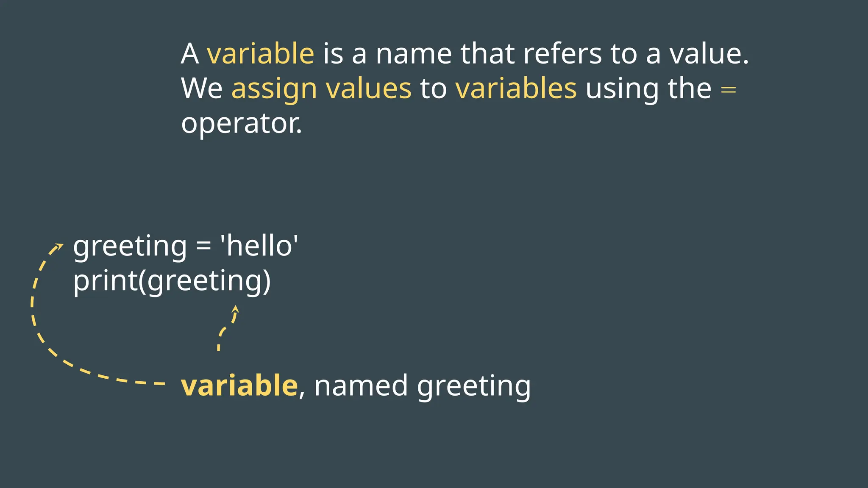The width and height of the screenshot is (868, 488).
Task: Click 'greeting' in the assignment code line
Action: pyautogui.click(x=130, y=247)
